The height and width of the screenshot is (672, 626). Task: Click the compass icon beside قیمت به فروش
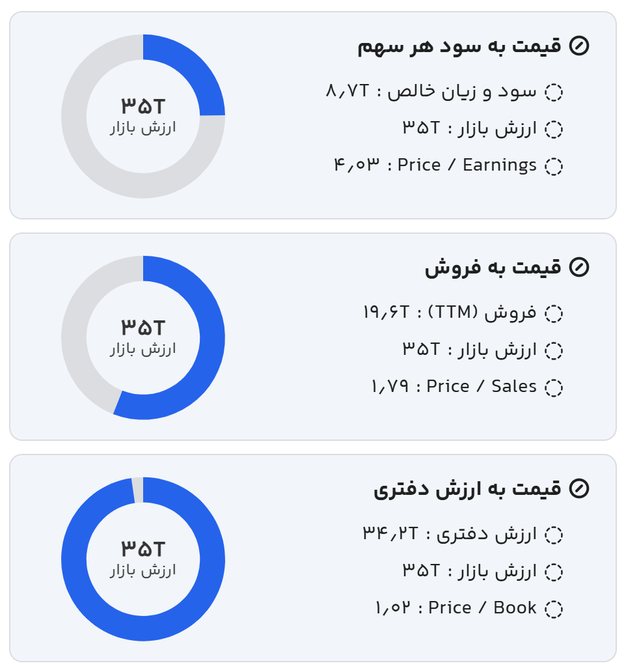pyautogui.click(x=578, y=268)
